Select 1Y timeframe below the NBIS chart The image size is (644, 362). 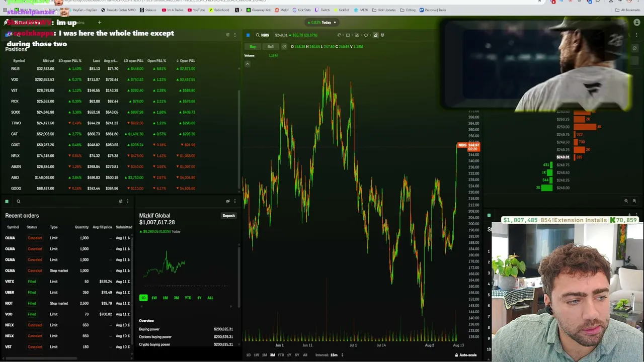289,355
